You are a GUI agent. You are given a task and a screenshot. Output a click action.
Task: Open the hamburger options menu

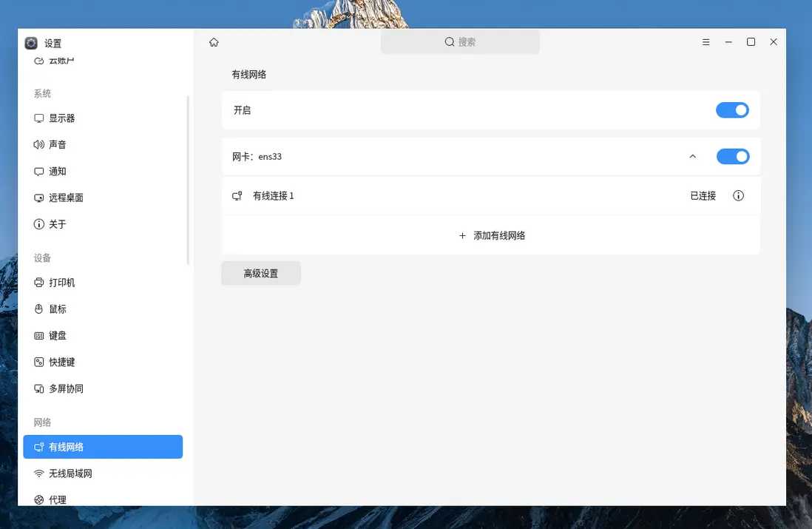coord(706,42)
